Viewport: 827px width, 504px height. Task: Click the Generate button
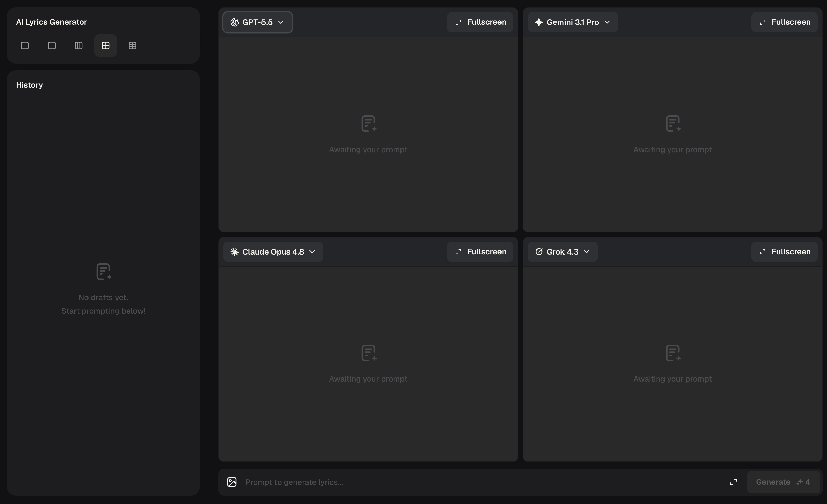(783, 482)
